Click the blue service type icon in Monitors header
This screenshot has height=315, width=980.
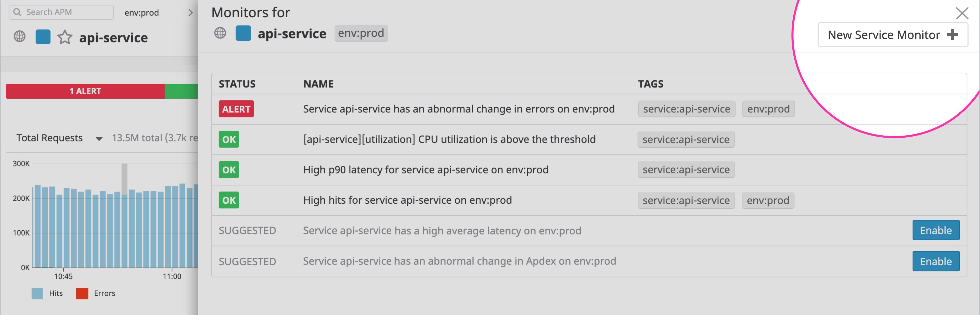(x=244, y=33)
